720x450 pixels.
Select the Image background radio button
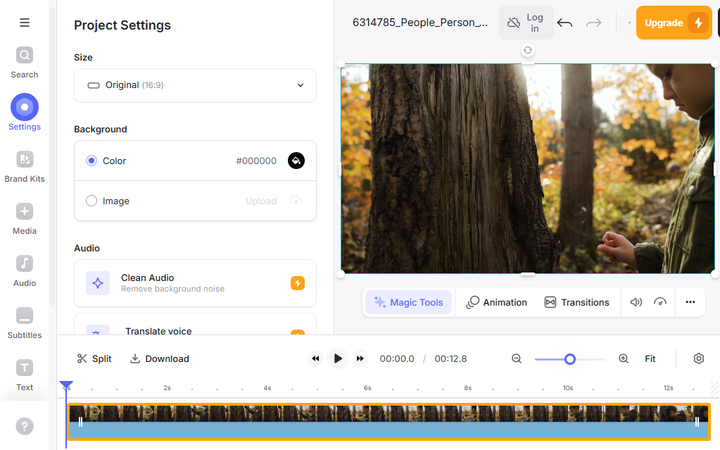click(x=92, y=201)
